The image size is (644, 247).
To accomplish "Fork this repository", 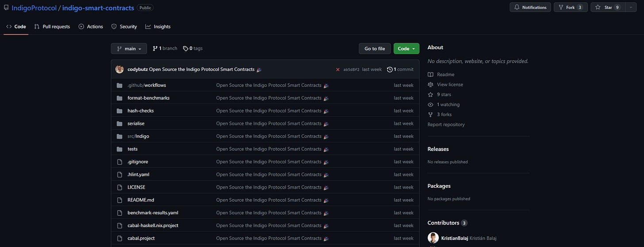I will [x=571, y=7].
